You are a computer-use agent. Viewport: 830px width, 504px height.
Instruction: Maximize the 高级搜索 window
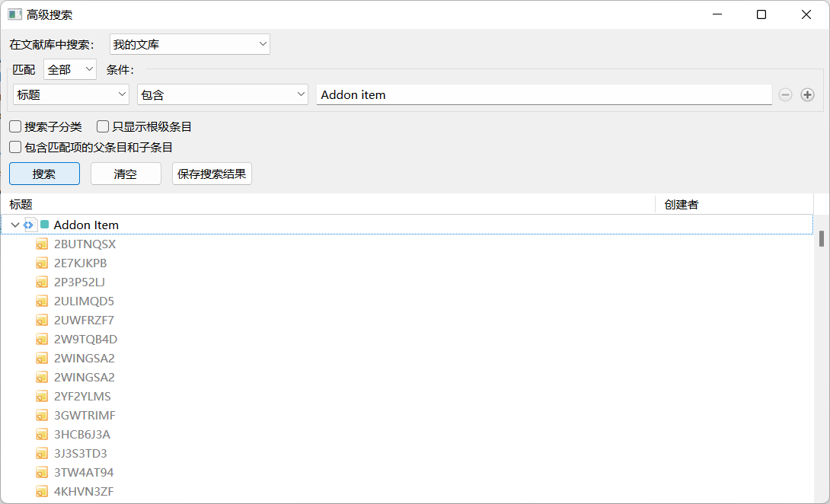pyautogui.click(x=761, y=14)
